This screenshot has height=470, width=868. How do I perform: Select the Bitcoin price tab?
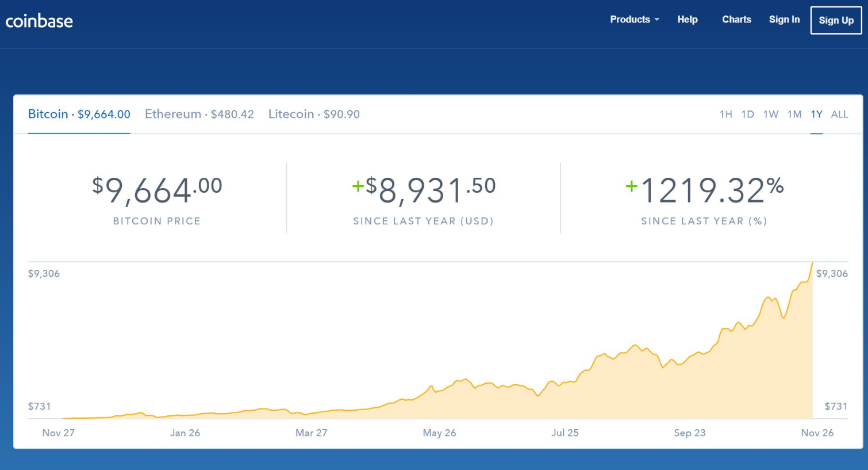point(79,114)
